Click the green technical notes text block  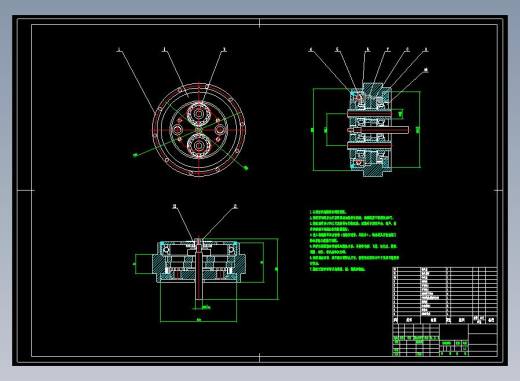coord(354,240)
